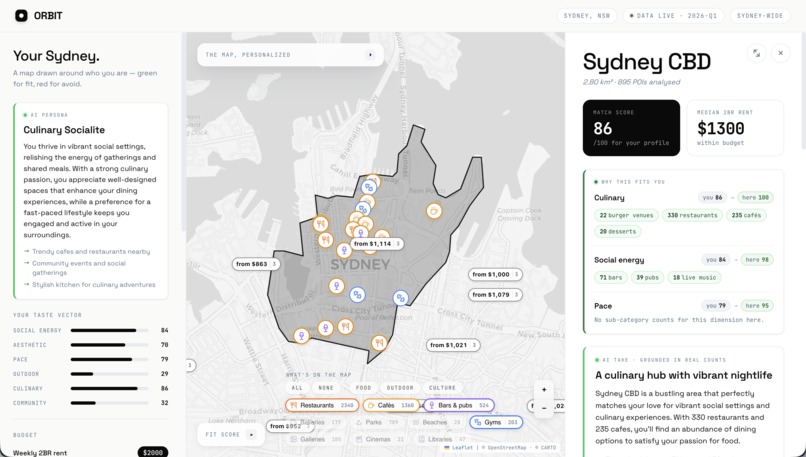The image size is (806, 457).
Task: Click the $2000 weekly rent badge
Action: pos(153,452)
